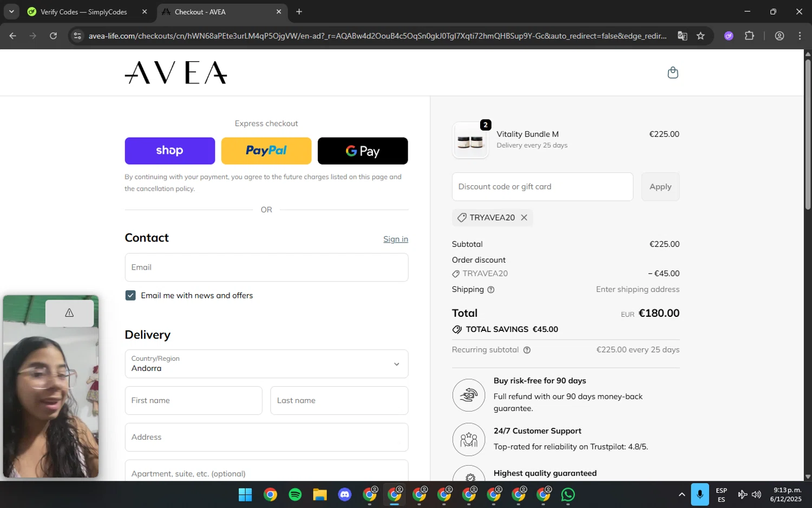
Task: Click the browser address bar URL
Action: pyautogui.click(x=377, y=36)
